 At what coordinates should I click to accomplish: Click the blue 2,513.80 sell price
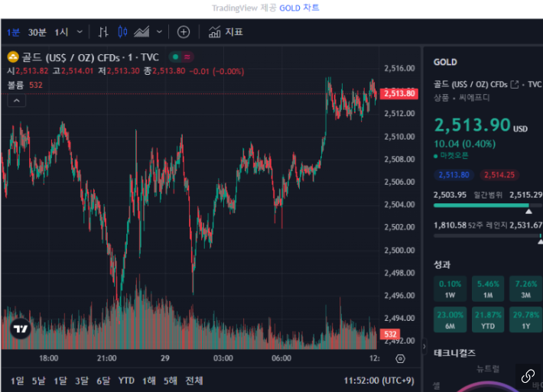[x=454, y=175]
